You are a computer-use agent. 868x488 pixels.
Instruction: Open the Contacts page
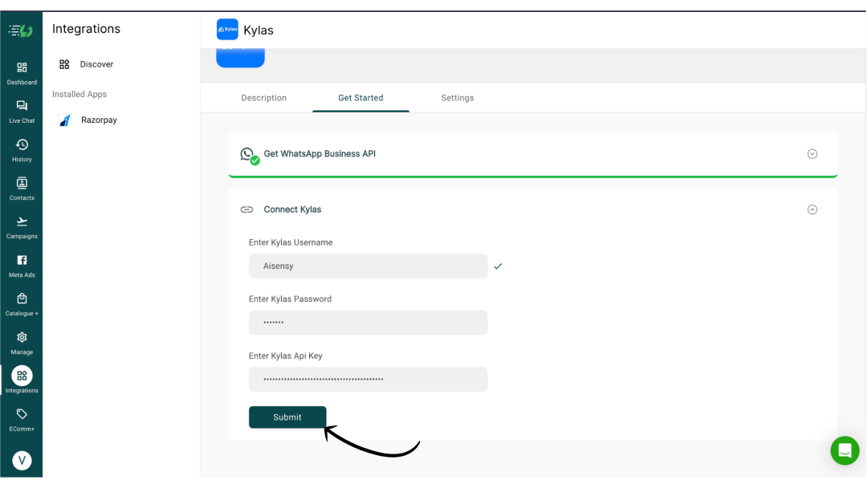coord(22,189)
